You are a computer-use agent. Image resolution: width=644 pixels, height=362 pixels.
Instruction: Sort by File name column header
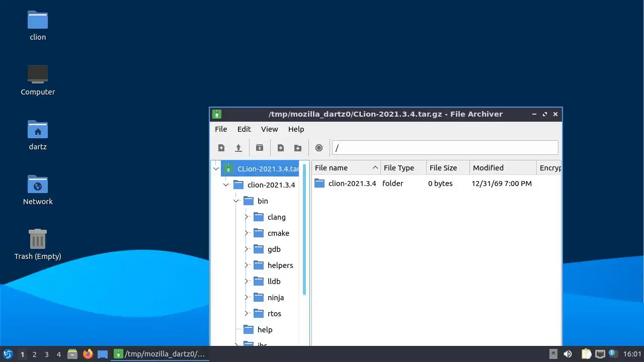346,168
